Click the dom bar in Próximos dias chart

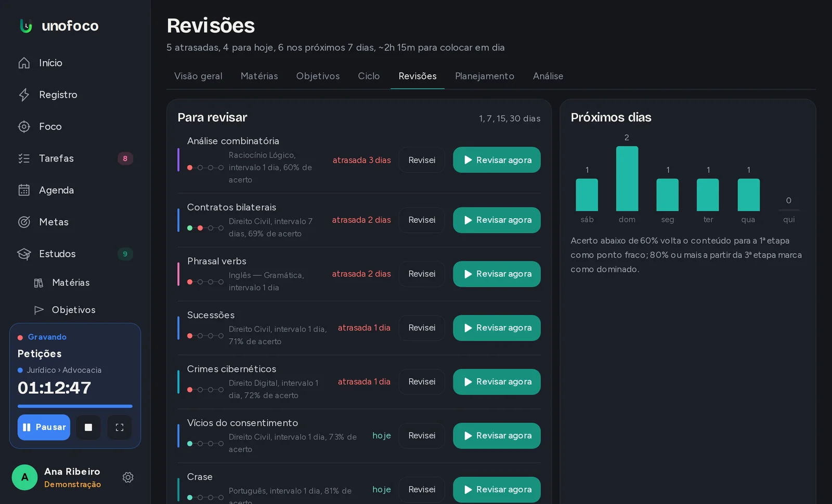pyautogui.click(x=627, y=179)
